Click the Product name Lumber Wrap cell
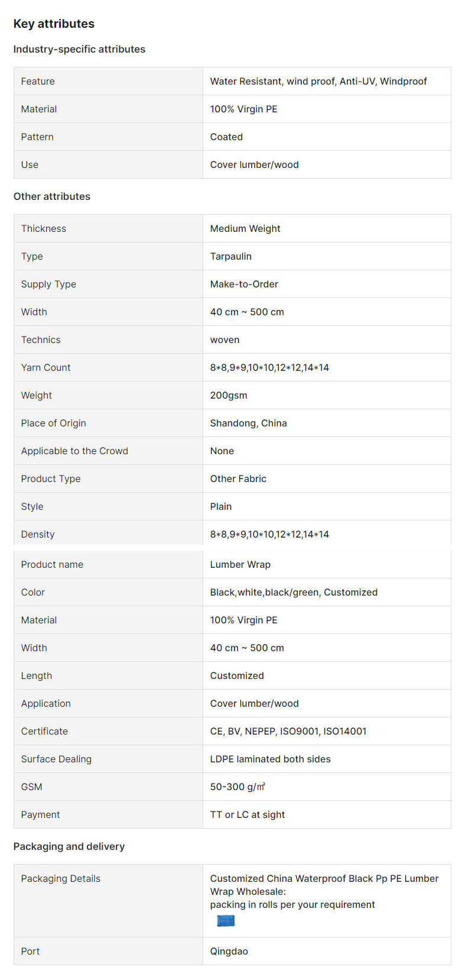 click(327, 564)
